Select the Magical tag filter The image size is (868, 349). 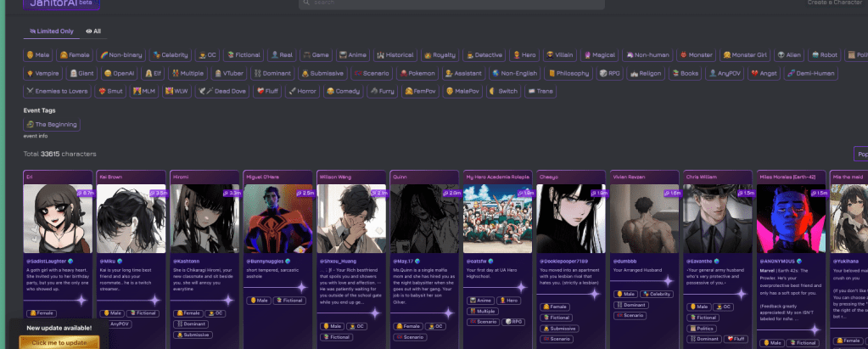(x=599, y=54)
